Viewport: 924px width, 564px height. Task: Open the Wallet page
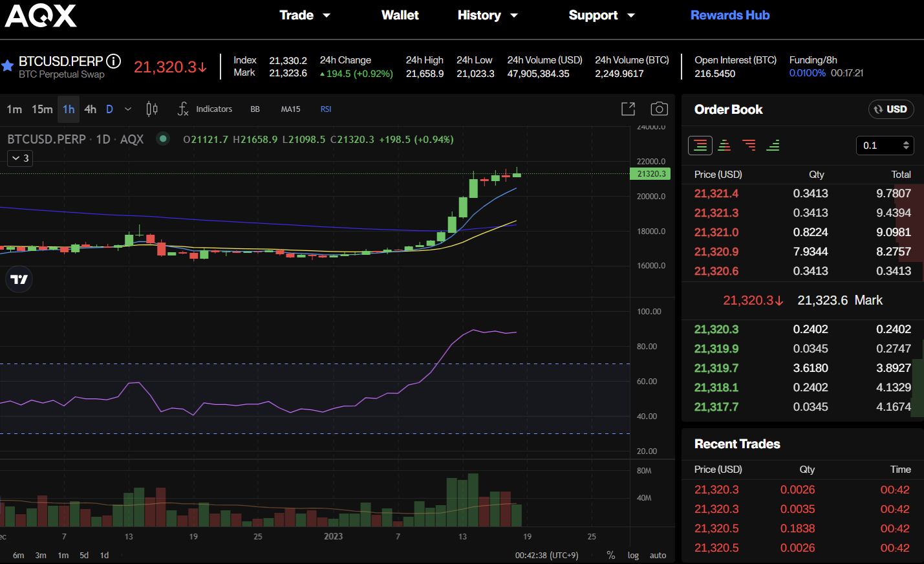pyautogui.click(x=400, y=16)
